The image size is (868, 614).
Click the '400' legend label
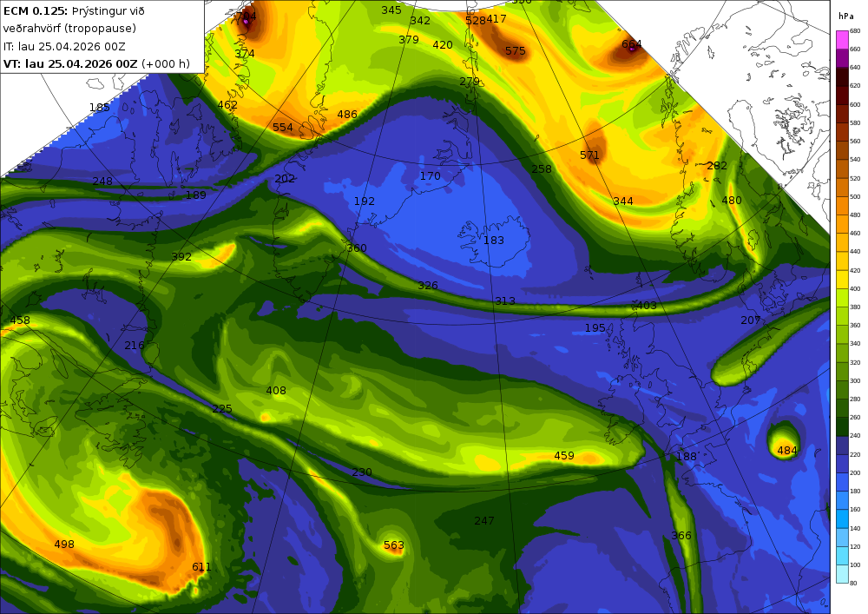coord(855,289)
